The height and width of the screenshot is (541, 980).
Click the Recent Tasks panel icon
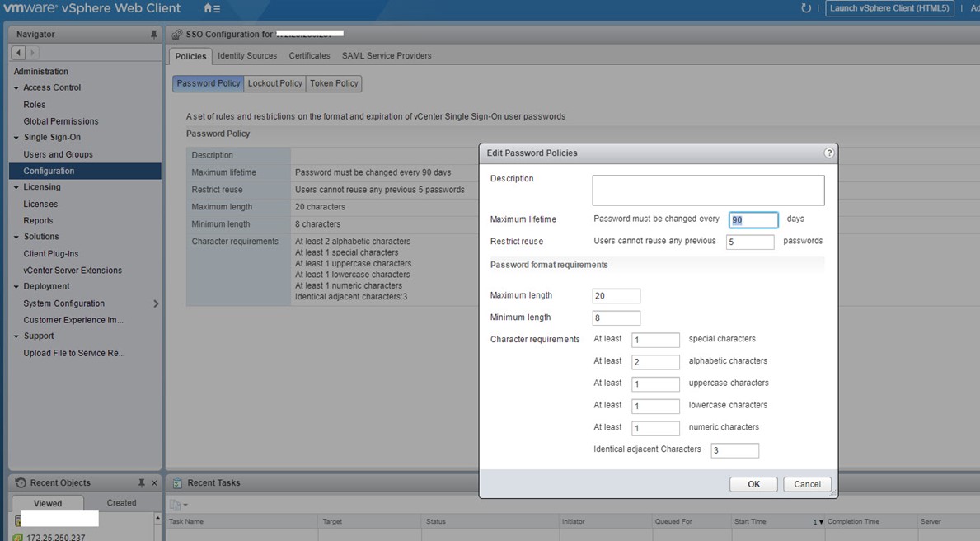point(177,482)
